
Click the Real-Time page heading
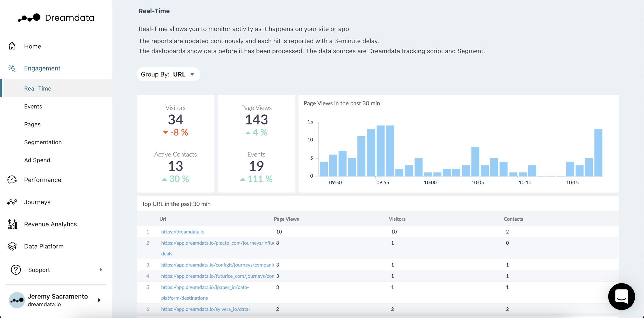(x=154, y=11)
